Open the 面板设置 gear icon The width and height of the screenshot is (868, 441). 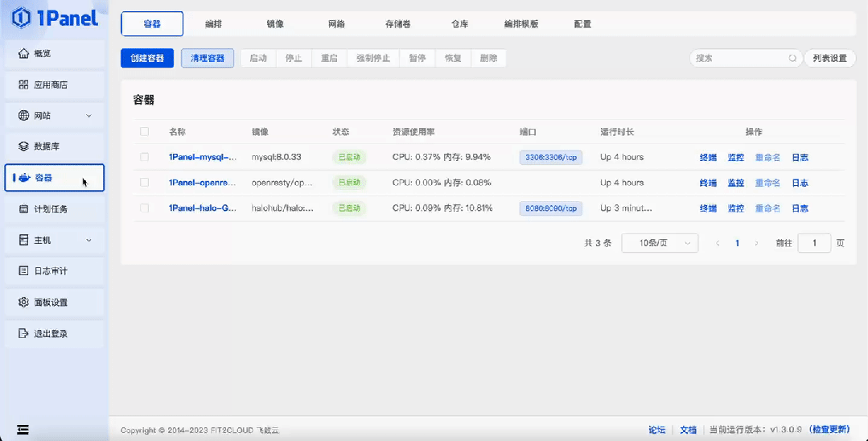(23, 303)
